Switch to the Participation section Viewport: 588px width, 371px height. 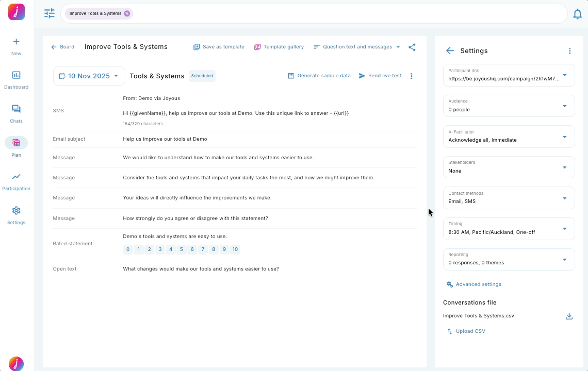pos(16,182)
